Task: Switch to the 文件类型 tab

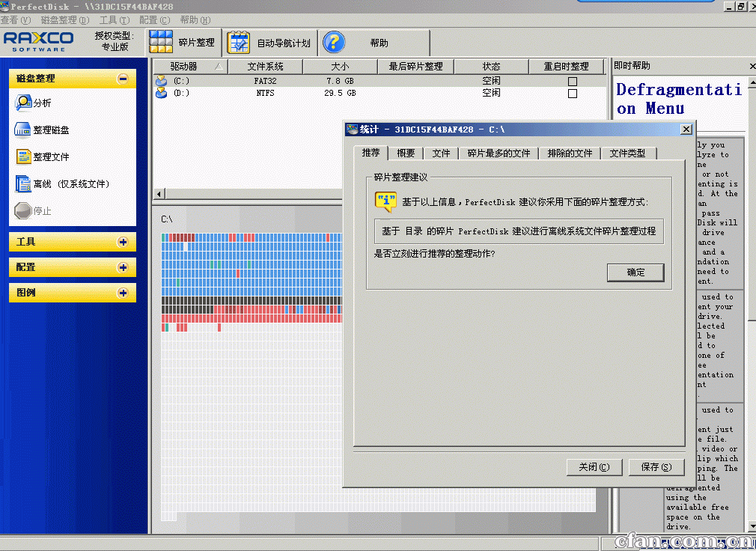Action: [627, 153]
